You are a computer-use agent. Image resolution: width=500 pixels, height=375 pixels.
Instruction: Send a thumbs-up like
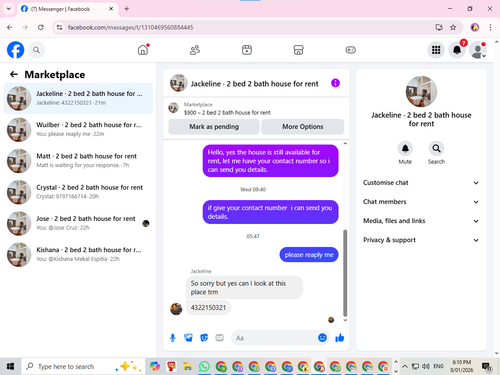click(340, 338)
